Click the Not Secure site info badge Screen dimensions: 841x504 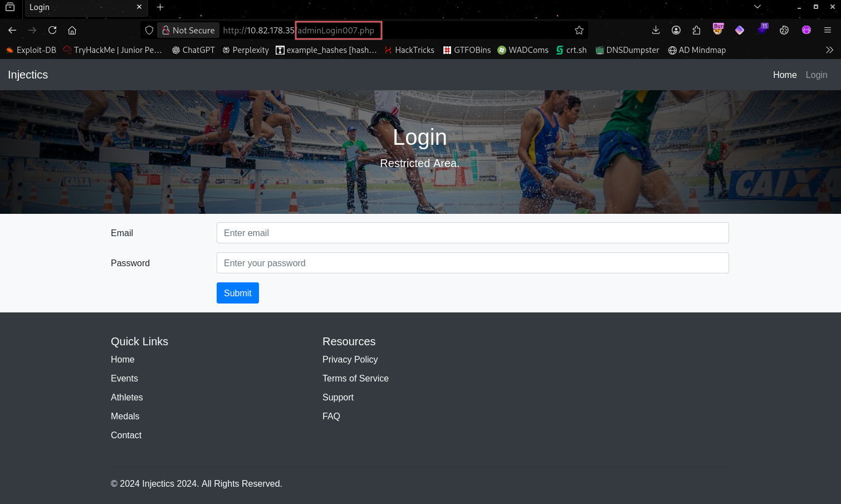pyautogui.click(x=188, y=30)
